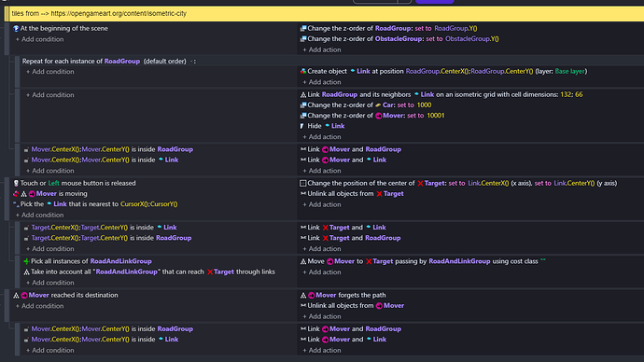The height and width of the screenshot is (362, 644).
Task: Add action below 'Link Target and RoadGroup'
Action: click(x=322, y=249)
